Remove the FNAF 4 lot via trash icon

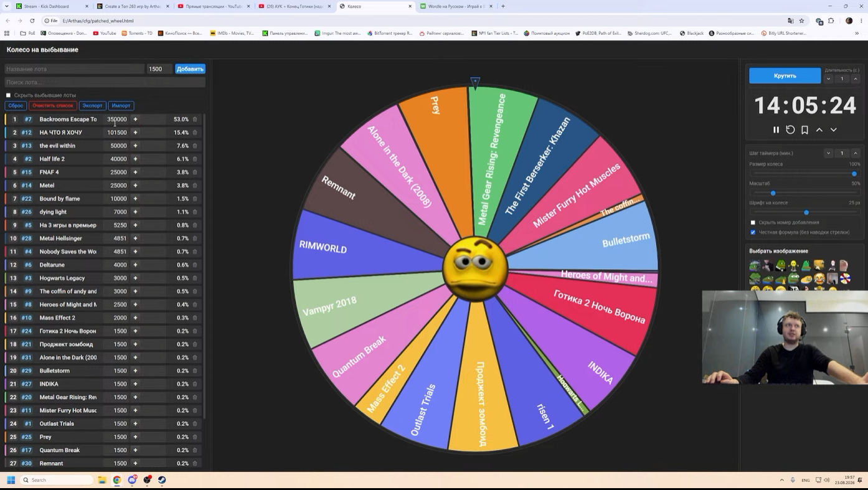tap(195, 172)
